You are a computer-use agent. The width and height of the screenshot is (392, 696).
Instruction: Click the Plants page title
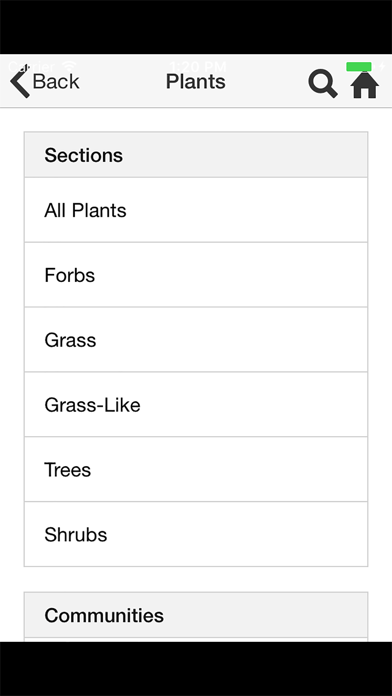pyautogui.click(x=196, y=82)
